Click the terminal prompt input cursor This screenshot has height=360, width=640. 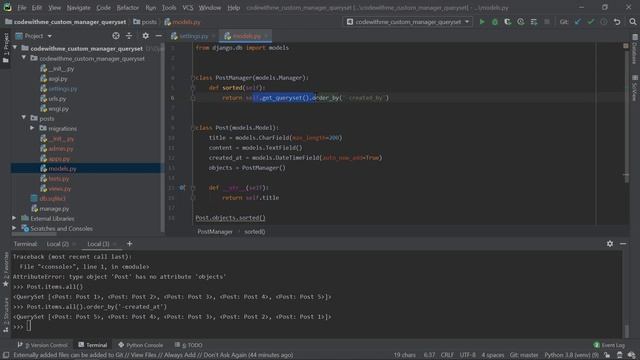pos(29,326)
